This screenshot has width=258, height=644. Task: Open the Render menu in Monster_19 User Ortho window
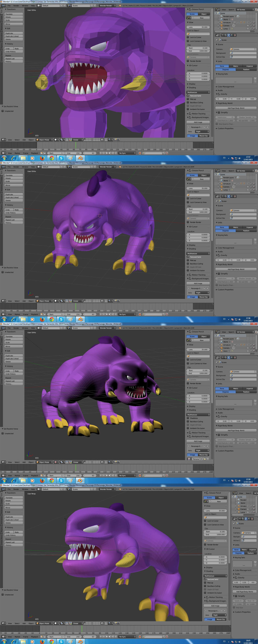[16, 167]
